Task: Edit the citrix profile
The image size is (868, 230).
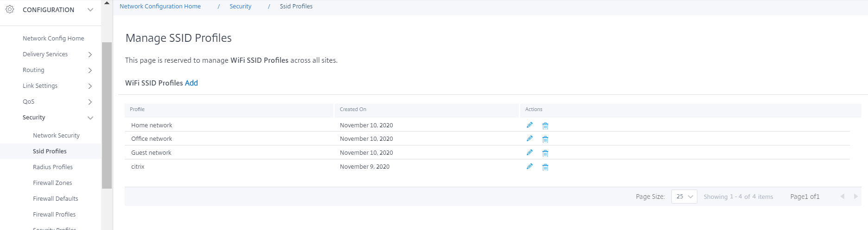Action: pyautogui.click(x=530, y=166)
